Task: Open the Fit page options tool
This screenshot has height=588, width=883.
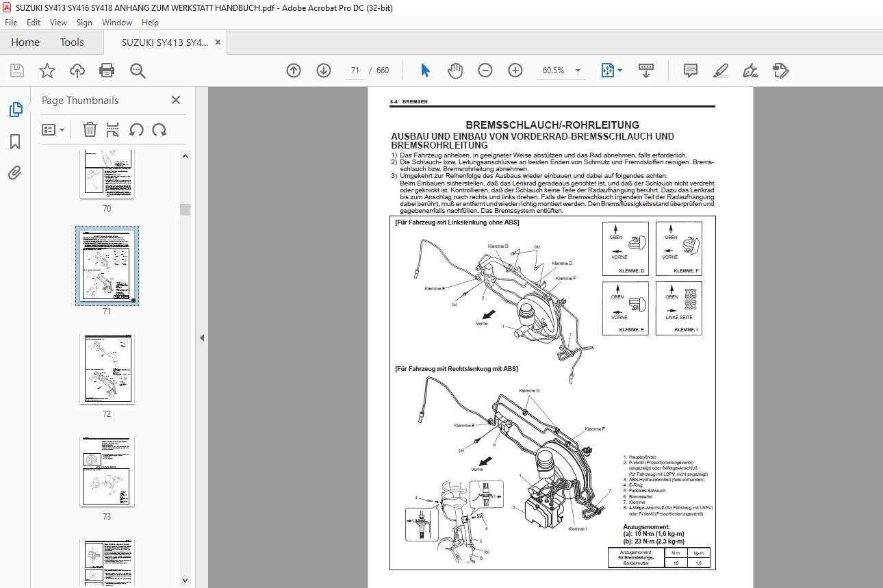Action: (607, 71)
